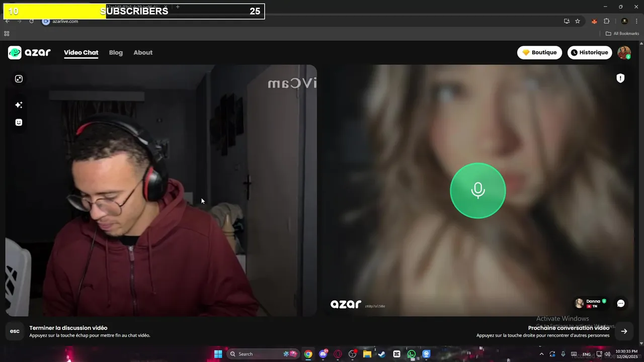644x362 pixels.
Task: Go back in browser history
Action: (7, 21)
